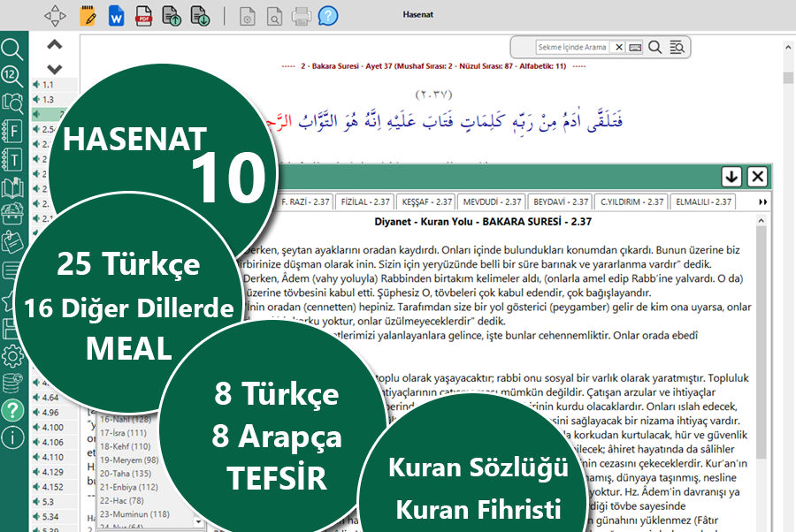Image resolution: width=796 pixels, height=532 pixels.
Task: Open print preview magnifier document icon
Action: coord(275,16)
